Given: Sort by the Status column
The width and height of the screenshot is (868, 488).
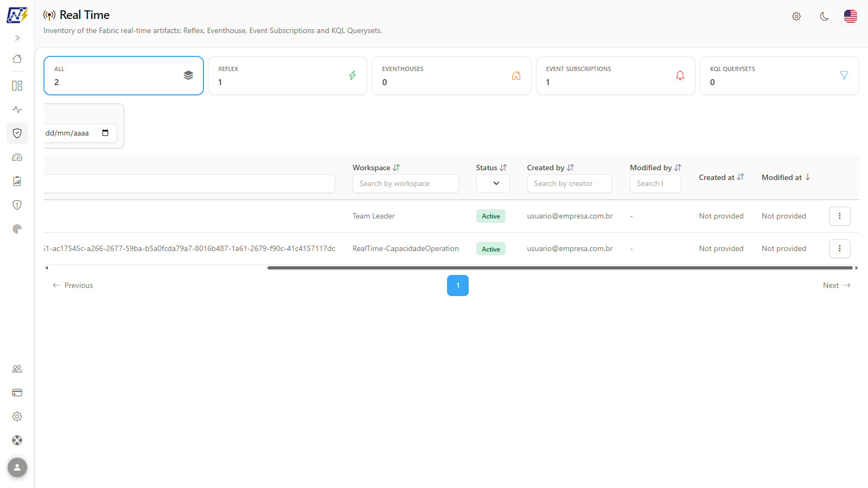Looking at the screenshot, I should tap(492, 168).
